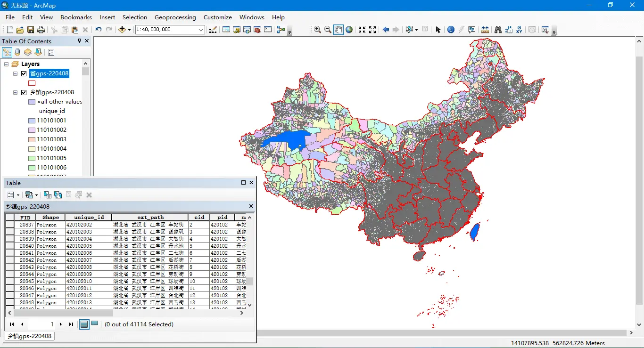This screenshot has width=644, height=348.
Task: Click the Go To XY icon
Action: pyautogui.click(x=519, y=30)
